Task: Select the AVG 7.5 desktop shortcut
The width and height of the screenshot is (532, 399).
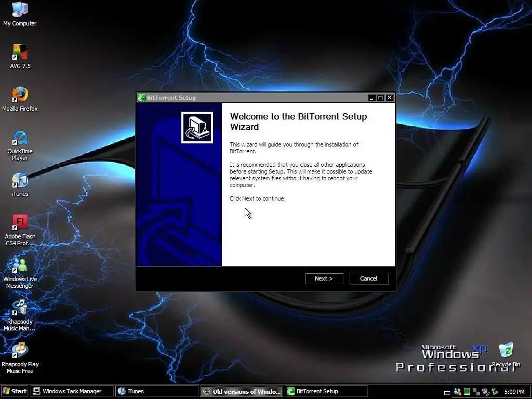Action: point(20,57)
